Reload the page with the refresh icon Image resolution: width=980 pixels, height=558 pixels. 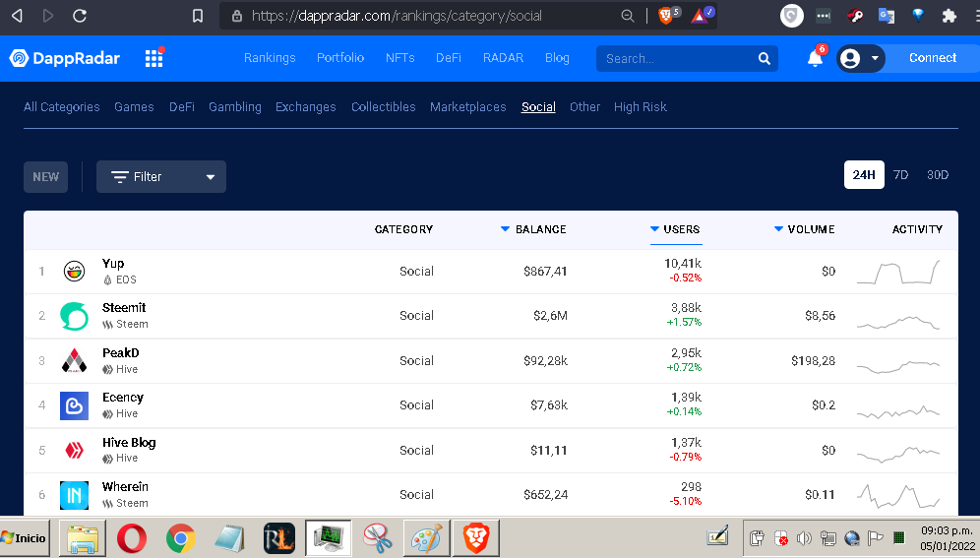(80, 16)
